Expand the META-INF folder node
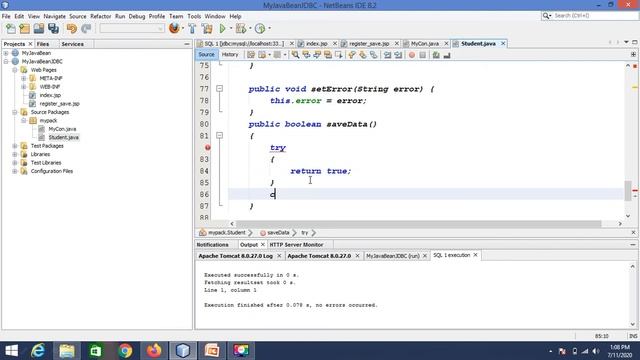 24,78
